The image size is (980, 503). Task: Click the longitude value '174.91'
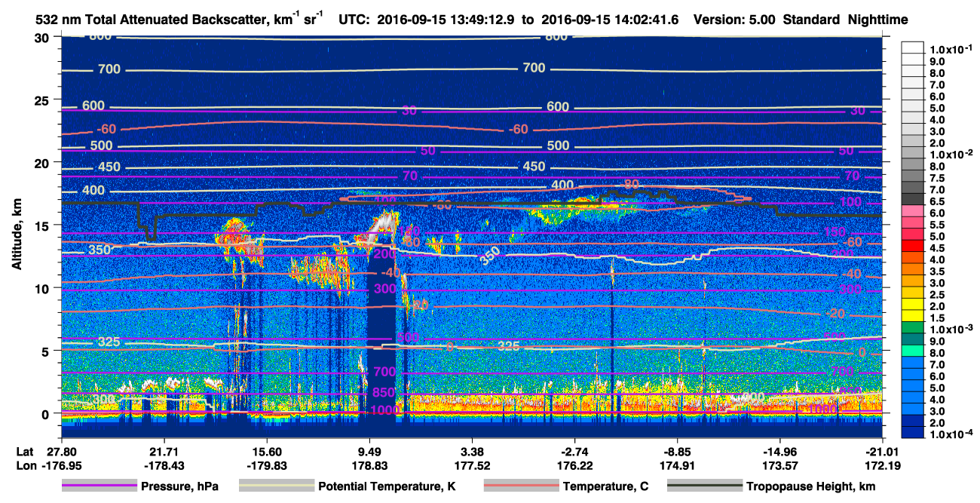click(x=677, y=465)
